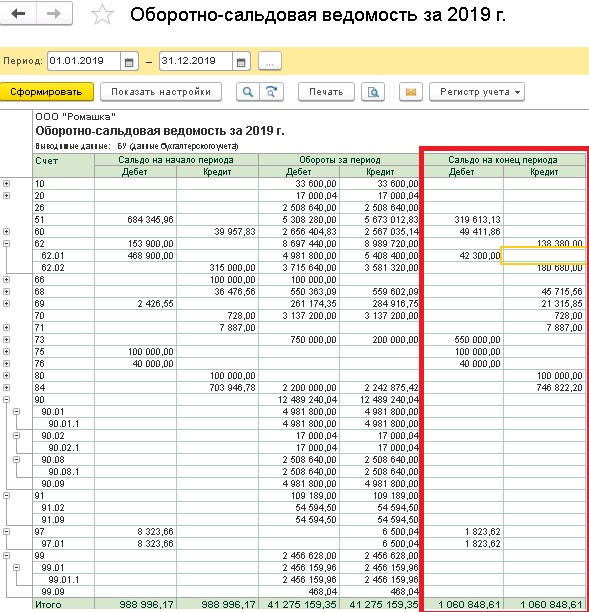Collapse subaccount 90.08 group
This screenshot has height=612, width=589.
[x=16, y=459]
